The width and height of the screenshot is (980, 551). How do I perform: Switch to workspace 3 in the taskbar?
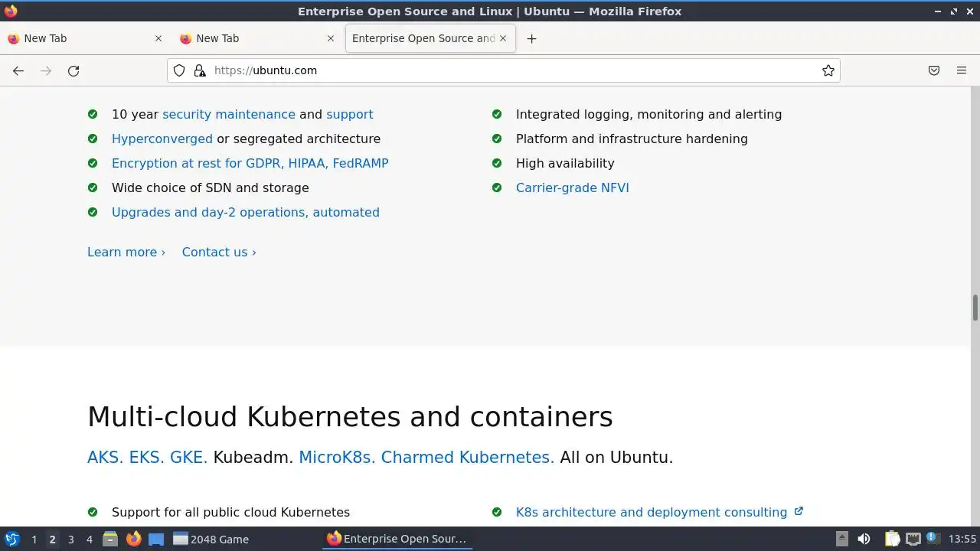[x=70, y=539]
